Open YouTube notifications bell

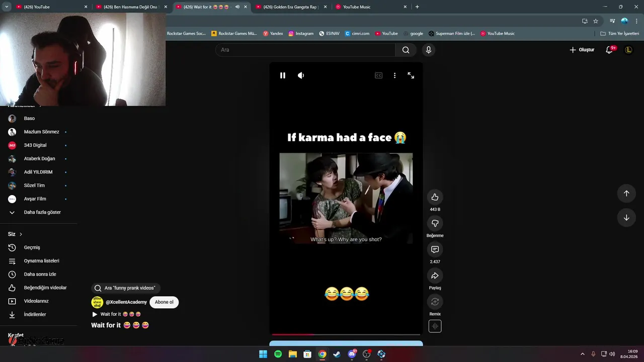tap(610, 50)
